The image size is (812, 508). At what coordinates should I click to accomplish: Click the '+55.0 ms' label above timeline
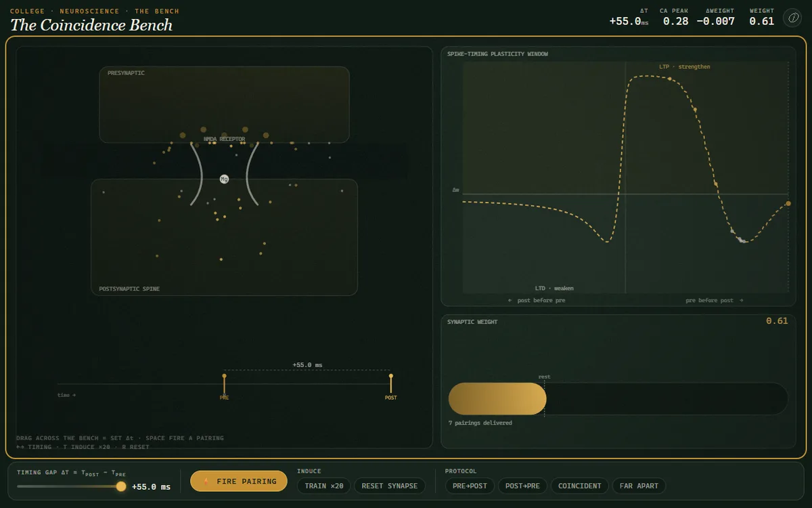(x=307, y=365)
